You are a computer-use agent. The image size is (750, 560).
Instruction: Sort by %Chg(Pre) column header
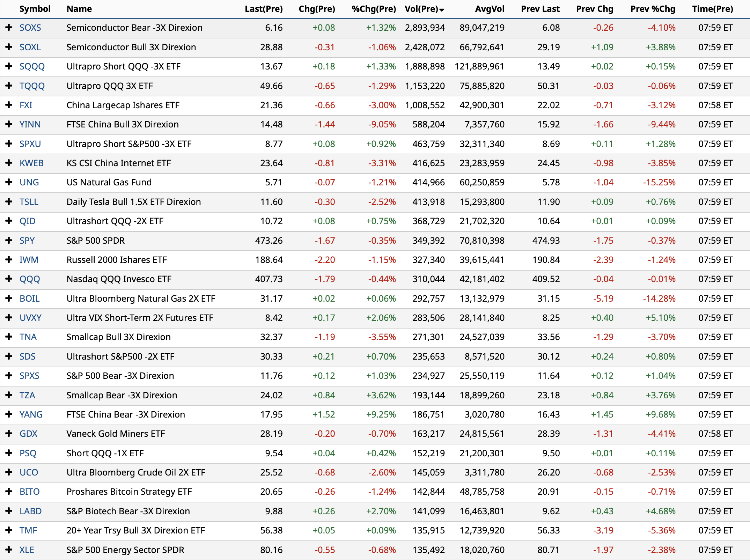pyautogui.click(x=374, y=9)
